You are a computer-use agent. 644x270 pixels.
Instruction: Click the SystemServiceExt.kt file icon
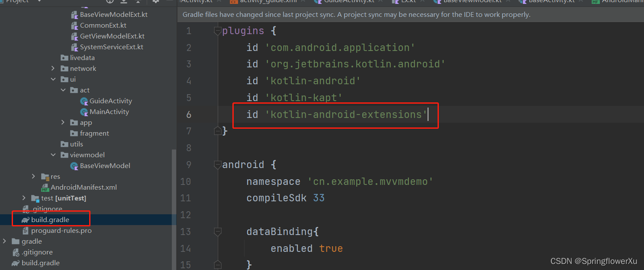pyautogui.click(x=74, y=47)
